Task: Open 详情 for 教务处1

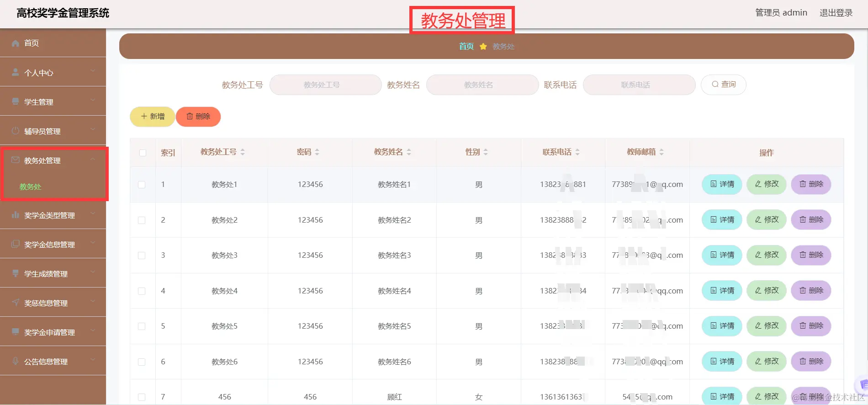Action: 722,184
